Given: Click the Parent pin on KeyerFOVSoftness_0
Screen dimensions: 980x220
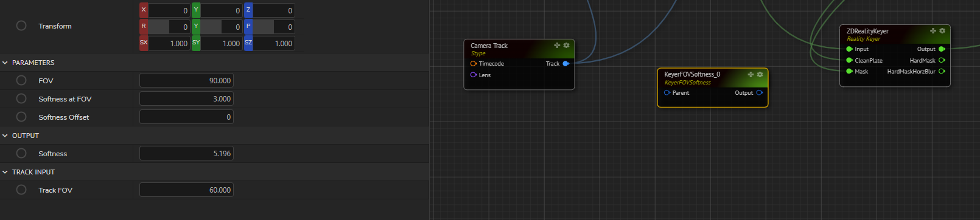Looking at the screenshot, I should click(667, 93).
